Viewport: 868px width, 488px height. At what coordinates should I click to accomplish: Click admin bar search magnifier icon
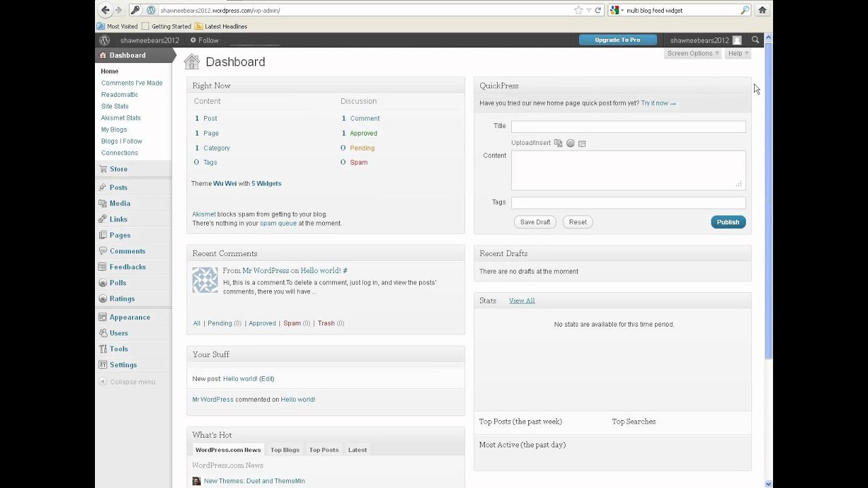click(x=755, y=40)
